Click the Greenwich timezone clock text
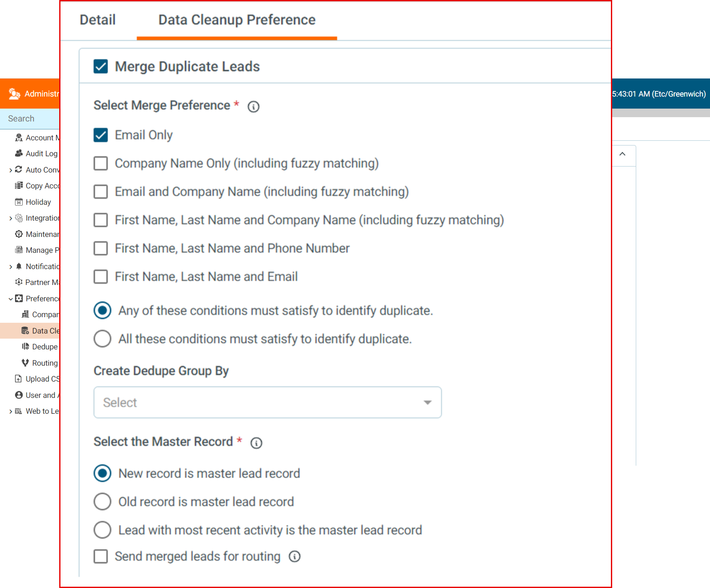This screenshot has height=588, width=710. pyautogui.click(x=659, y=94)
